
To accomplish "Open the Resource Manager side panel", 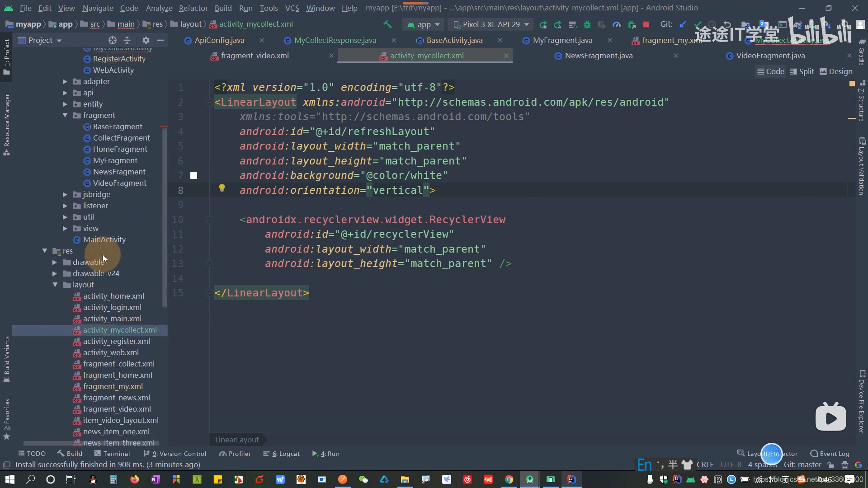I will pyautogui.click(x=6, y=124).
